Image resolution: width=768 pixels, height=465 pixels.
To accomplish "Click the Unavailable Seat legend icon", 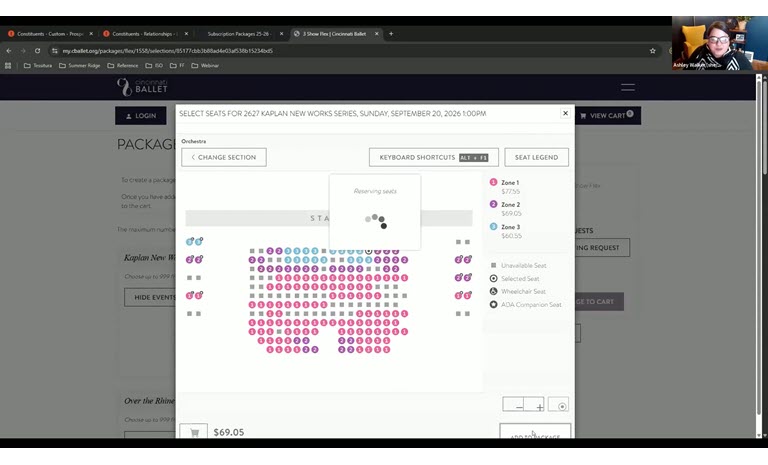I will point(493,265).
